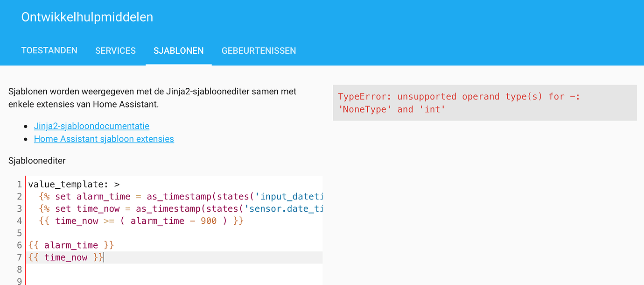Click line number 4 in the gutter
644x285 pixels.
19,221
